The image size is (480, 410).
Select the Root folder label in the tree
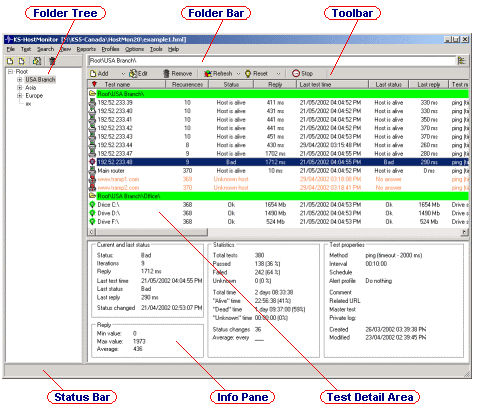22,71
